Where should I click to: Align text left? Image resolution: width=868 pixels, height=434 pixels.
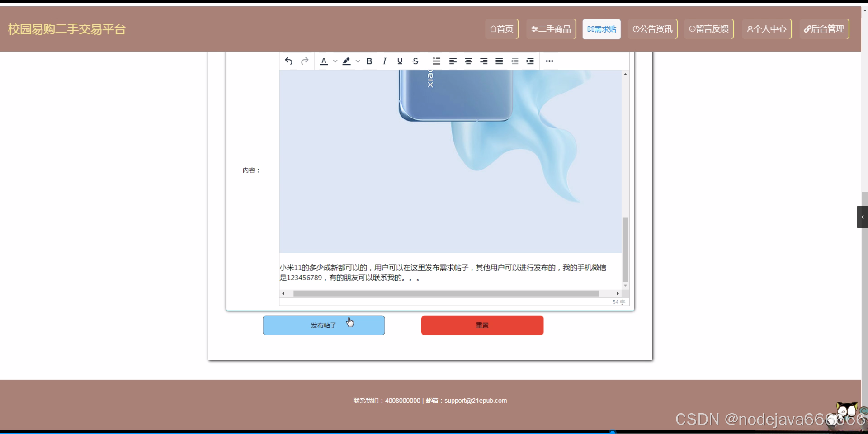click(453, 61)
